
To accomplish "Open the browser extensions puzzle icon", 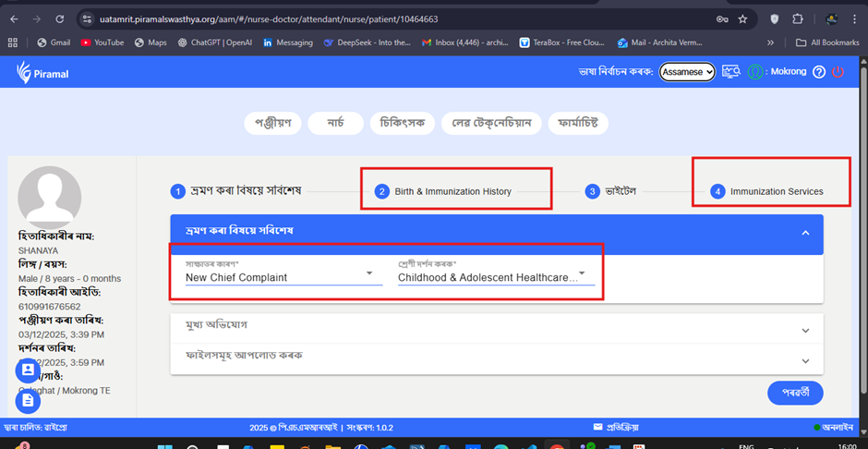I will 798,18.
